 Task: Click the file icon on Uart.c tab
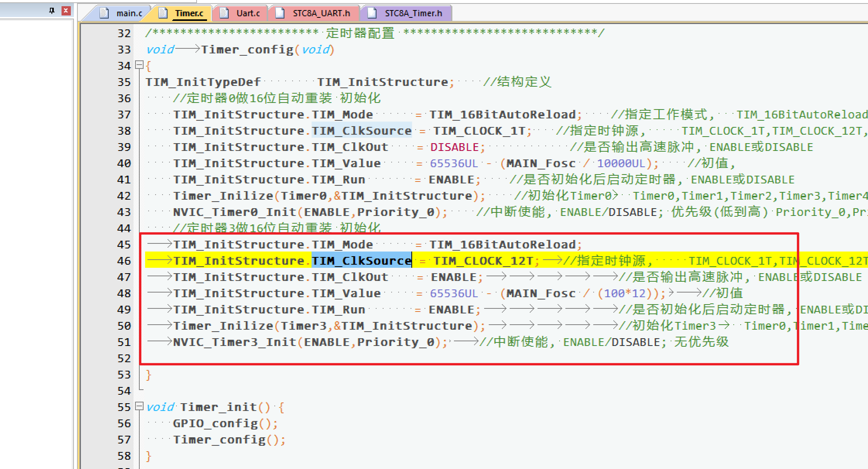tap(224, 13)
